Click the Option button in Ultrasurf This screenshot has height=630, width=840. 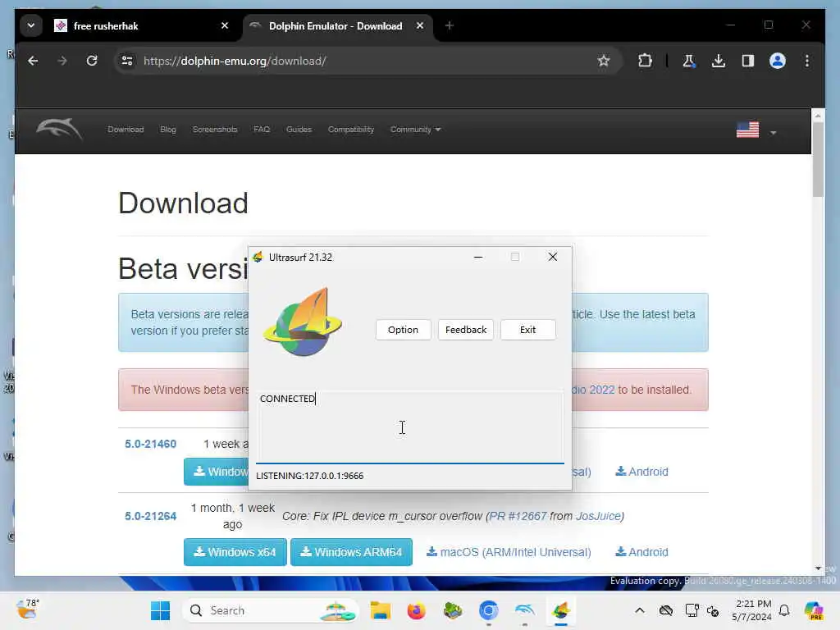403,330
